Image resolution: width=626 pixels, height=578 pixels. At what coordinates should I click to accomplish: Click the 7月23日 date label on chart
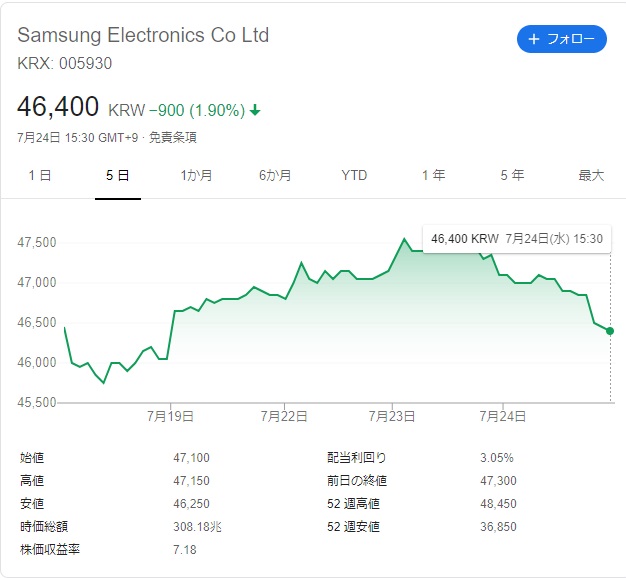pos(393,415)
